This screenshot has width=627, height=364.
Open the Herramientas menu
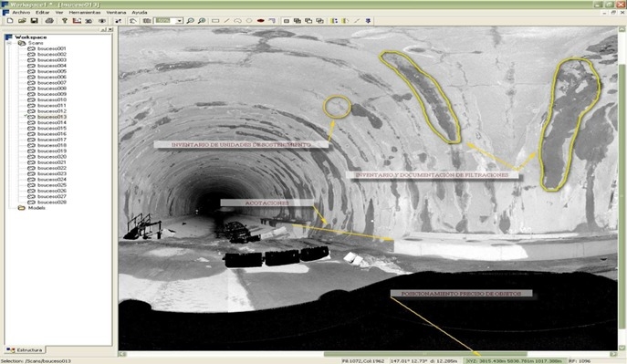coord(85,13)
